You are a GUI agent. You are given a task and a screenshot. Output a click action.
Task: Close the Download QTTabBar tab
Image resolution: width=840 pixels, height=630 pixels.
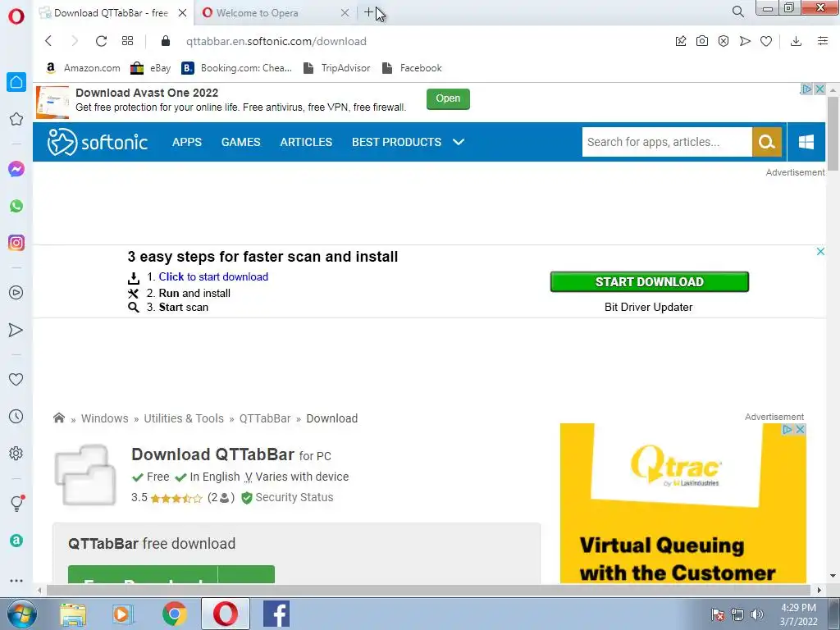[x=183, y=13]
